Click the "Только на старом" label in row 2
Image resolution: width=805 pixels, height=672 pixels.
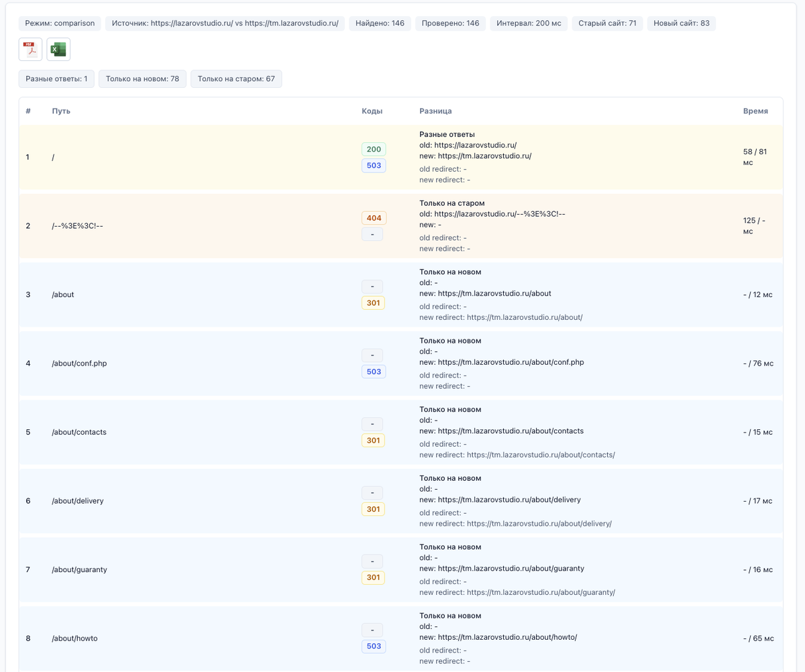[x=452, y=203]
